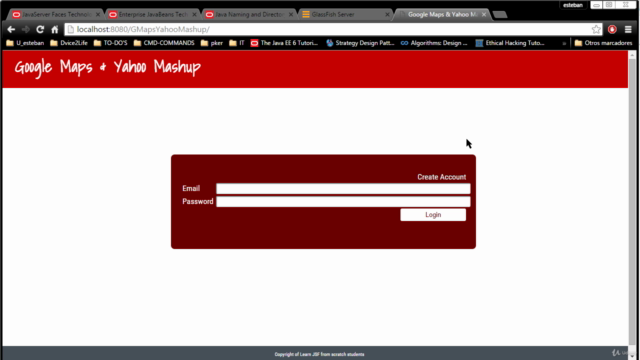Open the TO-DO'S bookmarks folder

point(111,43)
